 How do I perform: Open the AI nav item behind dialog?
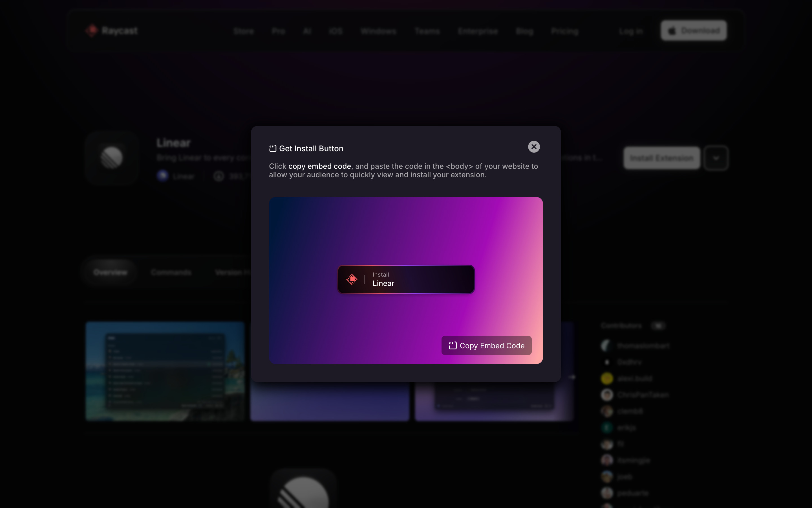(307, 31)
